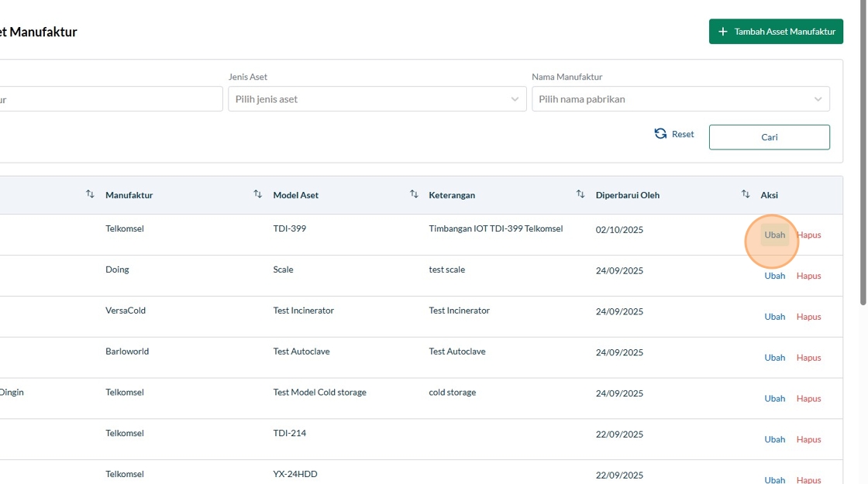
Task: Open the Jenis Aset dropdown
Action: [377, 99]
